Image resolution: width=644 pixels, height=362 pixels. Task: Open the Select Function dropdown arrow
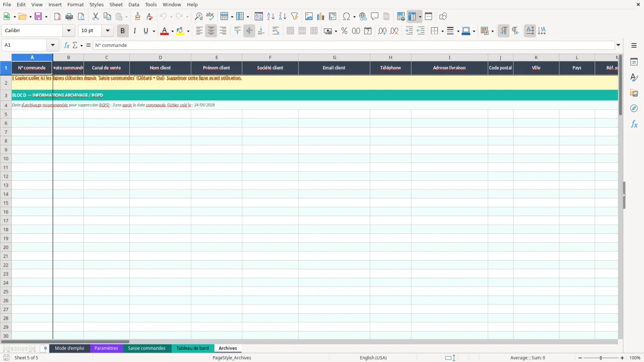click(x=82, y=46)
